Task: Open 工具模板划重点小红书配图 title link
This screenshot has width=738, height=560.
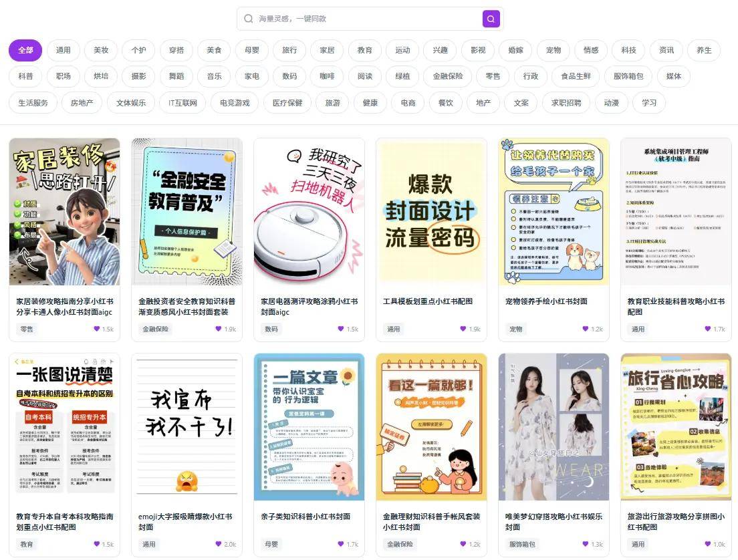Action: coord(428,301)
